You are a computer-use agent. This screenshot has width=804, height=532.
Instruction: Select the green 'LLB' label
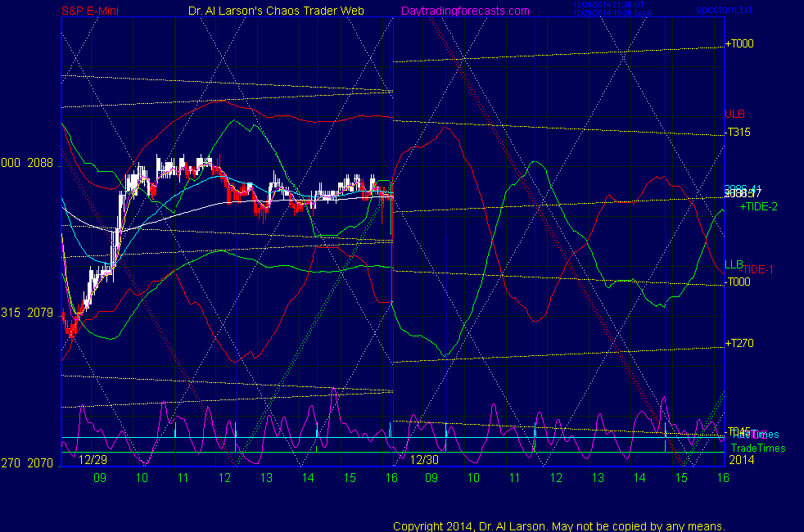[x=734, y=264]
